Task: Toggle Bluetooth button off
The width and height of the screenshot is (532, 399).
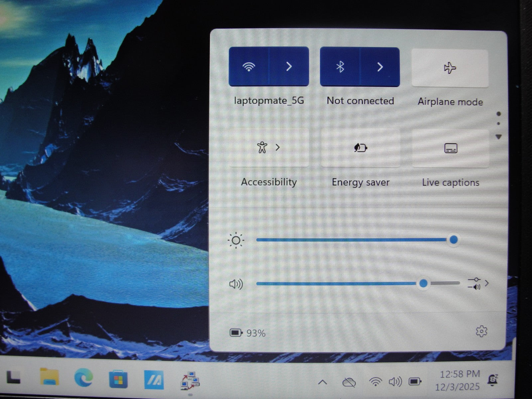Action: point(340,67)
